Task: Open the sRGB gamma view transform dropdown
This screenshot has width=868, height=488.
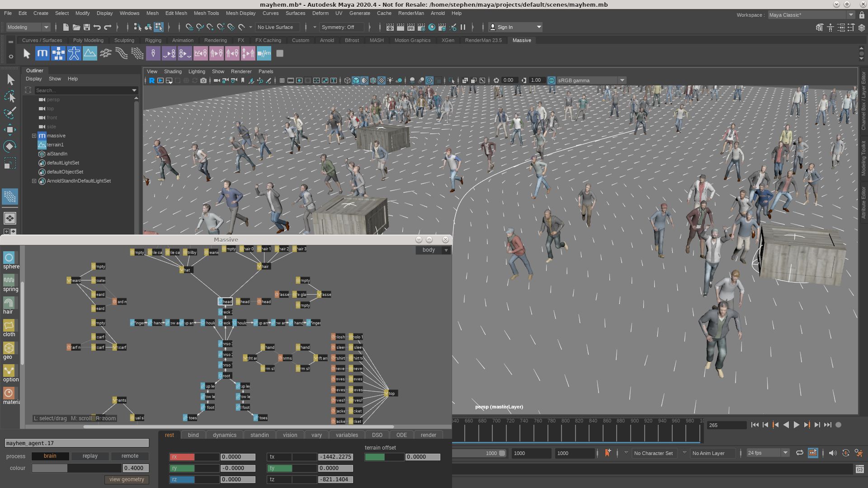Action: [591, 80]
